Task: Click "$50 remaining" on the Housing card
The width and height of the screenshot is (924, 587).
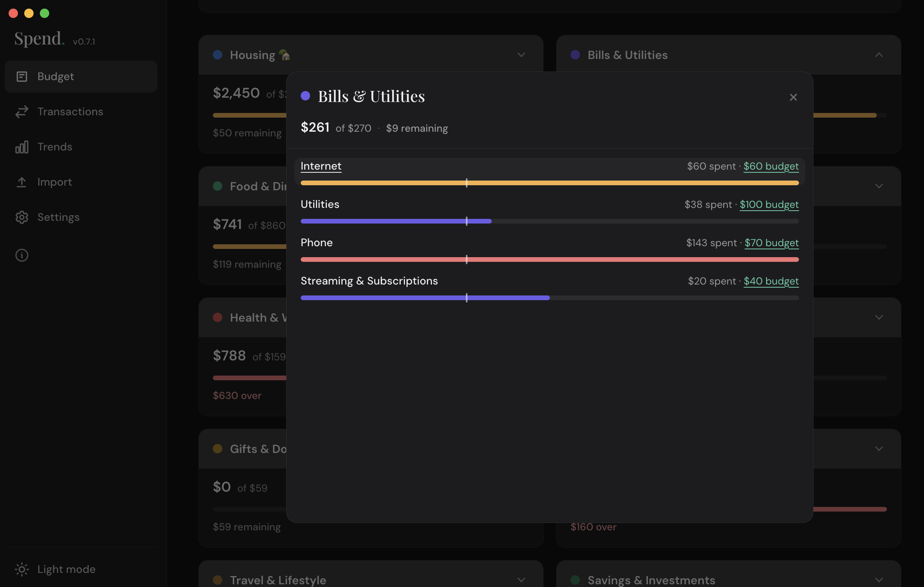Action: 247,133
